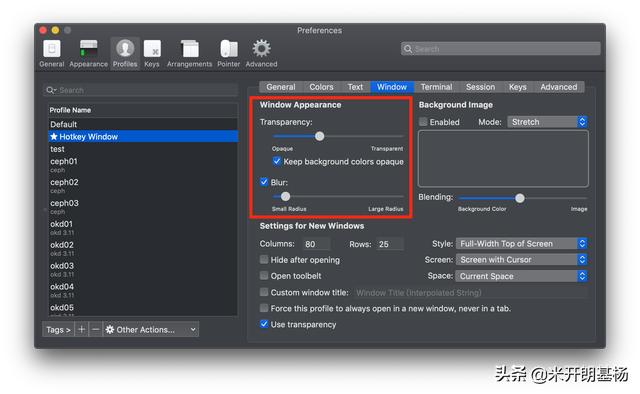
Task: Switch to the Colors tab
Action: [321, 87]
